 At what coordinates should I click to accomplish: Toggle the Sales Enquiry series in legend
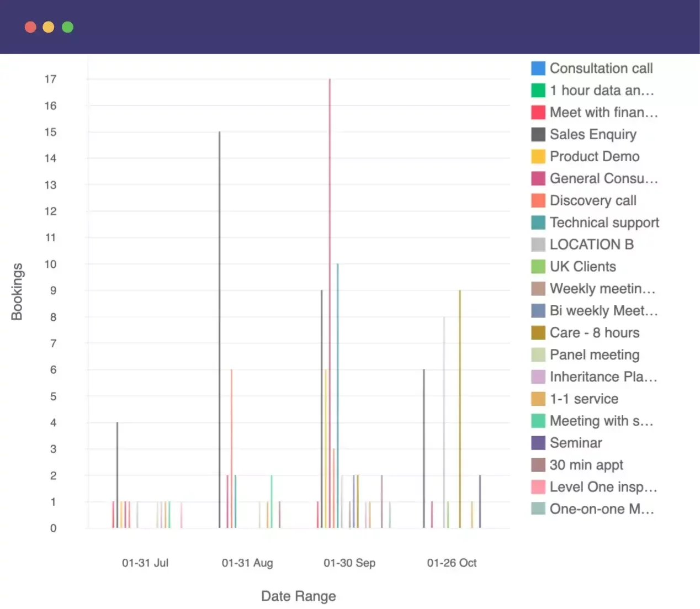[592, 135]
